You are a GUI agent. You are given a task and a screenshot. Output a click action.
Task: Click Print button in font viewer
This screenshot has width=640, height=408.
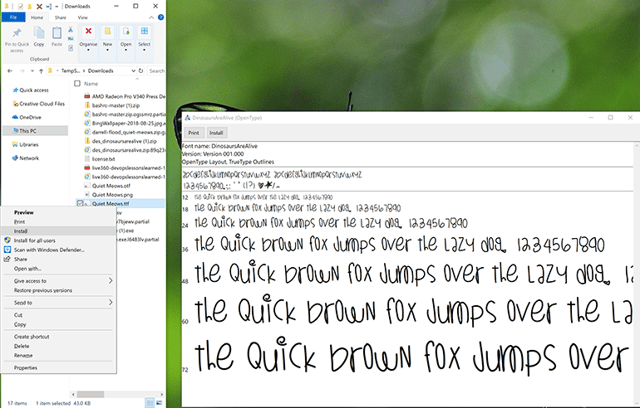pyautogui.click(x=193, y=133)
